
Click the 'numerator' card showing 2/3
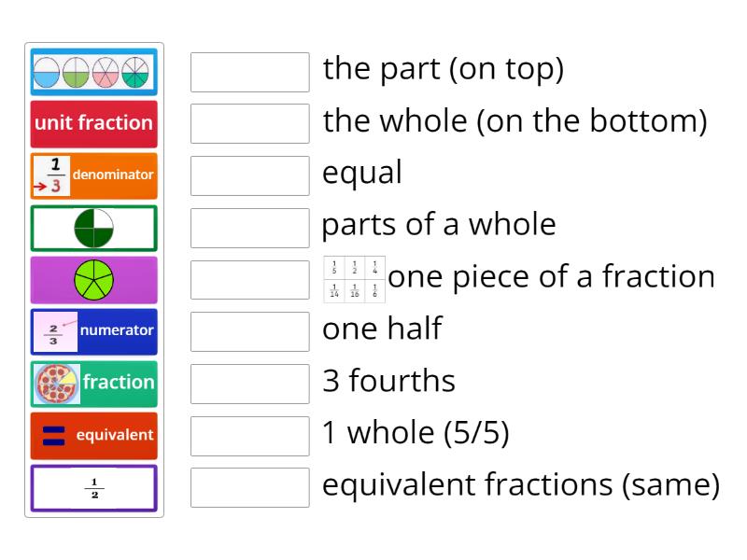(x=93, y=330)
